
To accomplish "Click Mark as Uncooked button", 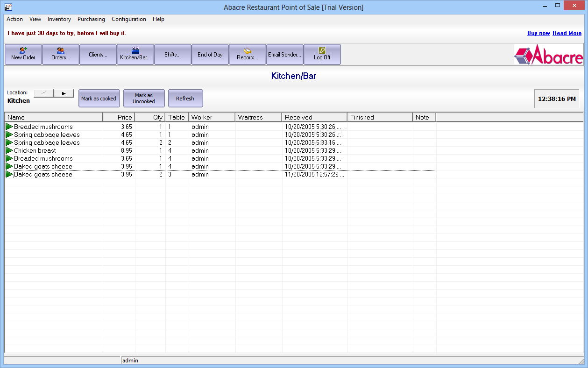I will coord(144,99).
